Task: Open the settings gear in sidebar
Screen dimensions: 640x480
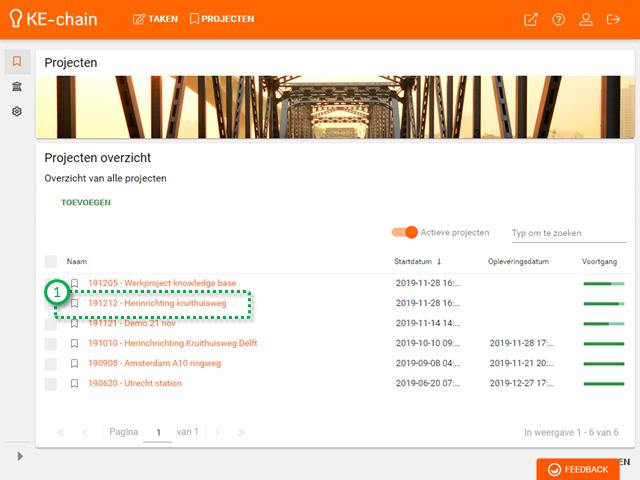Action: pyautogui.click(x=17, y=111)
